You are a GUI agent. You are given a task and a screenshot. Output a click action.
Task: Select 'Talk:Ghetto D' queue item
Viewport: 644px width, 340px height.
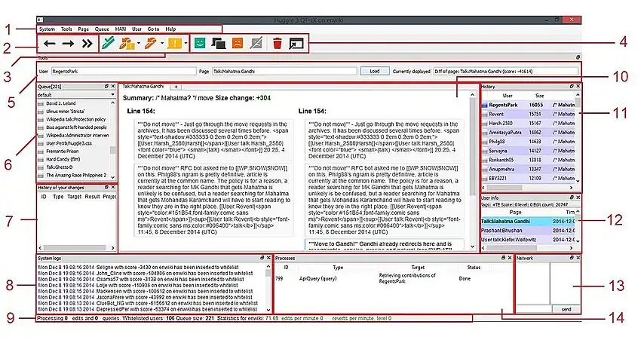click(59, 167)
